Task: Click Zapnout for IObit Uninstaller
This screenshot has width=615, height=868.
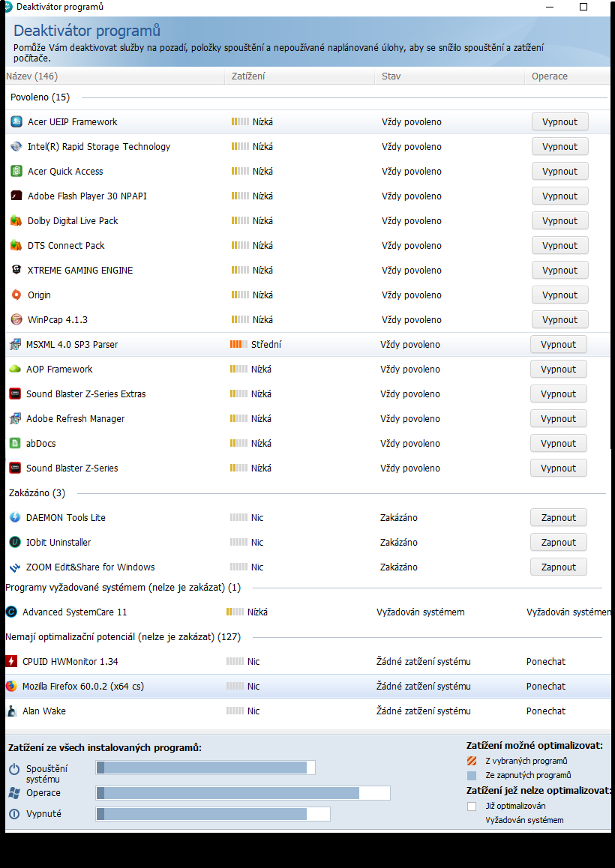Action: coord(558,542)
